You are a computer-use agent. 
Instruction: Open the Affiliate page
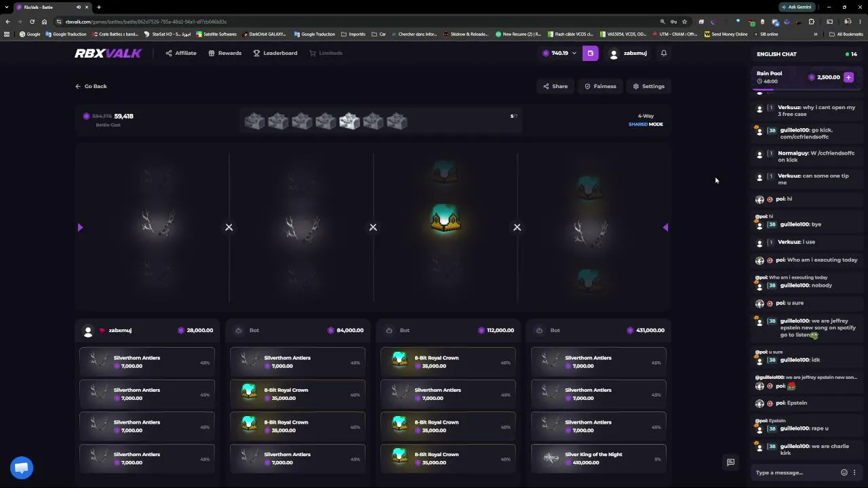181,53
